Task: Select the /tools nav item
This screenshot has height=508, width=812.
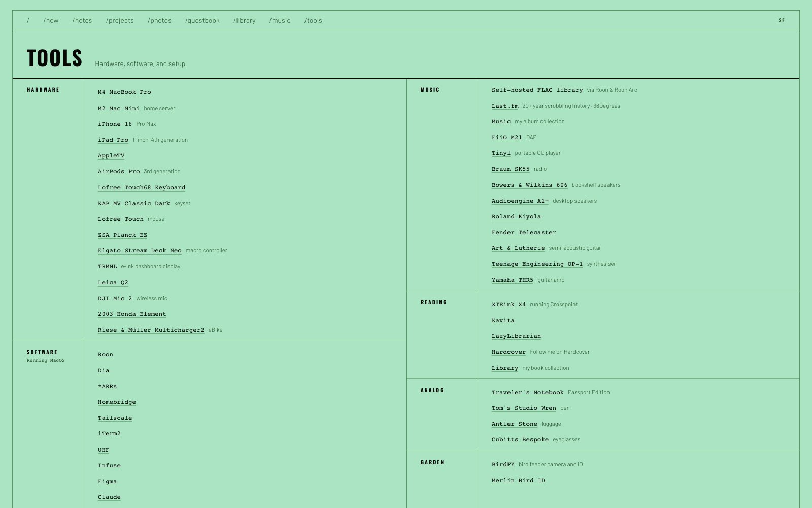Action: coord(313,21)
